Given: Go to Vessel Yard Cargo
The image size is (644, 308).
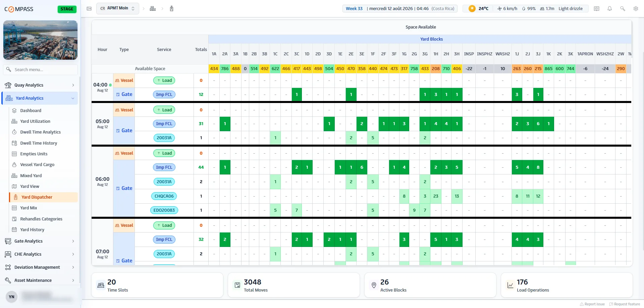Looking at the screenshot, I should [44, 165].
